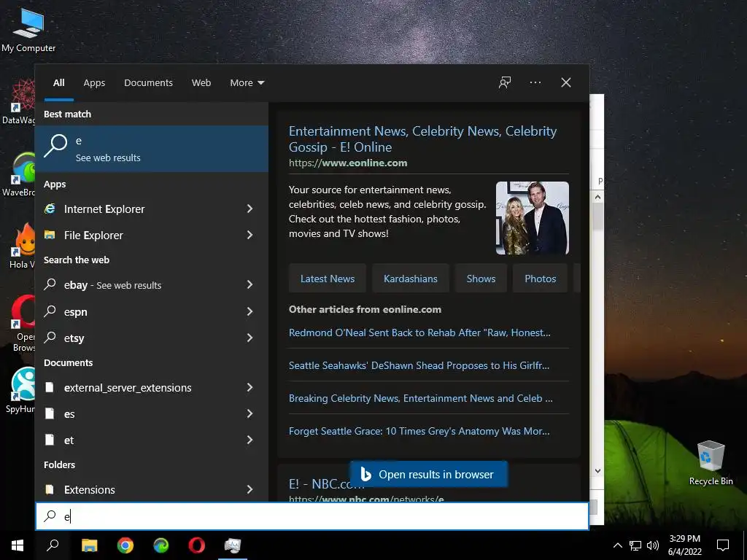Open the notification center icon
This screenshot has width=747, height=560.
point(723,545)
